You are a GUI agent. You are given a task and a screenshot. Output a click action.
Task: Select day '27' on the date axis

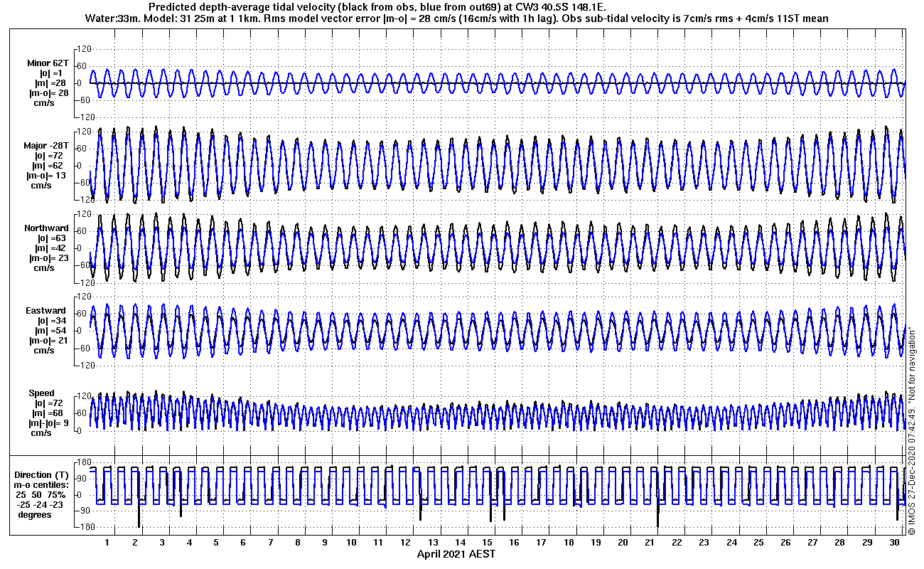[812, 543]
